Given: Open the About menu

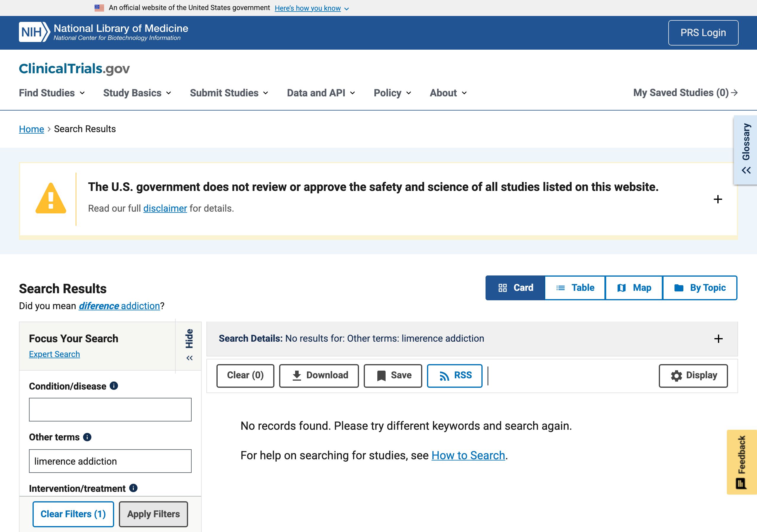Looking at the screenshot, I should point(448,93).
